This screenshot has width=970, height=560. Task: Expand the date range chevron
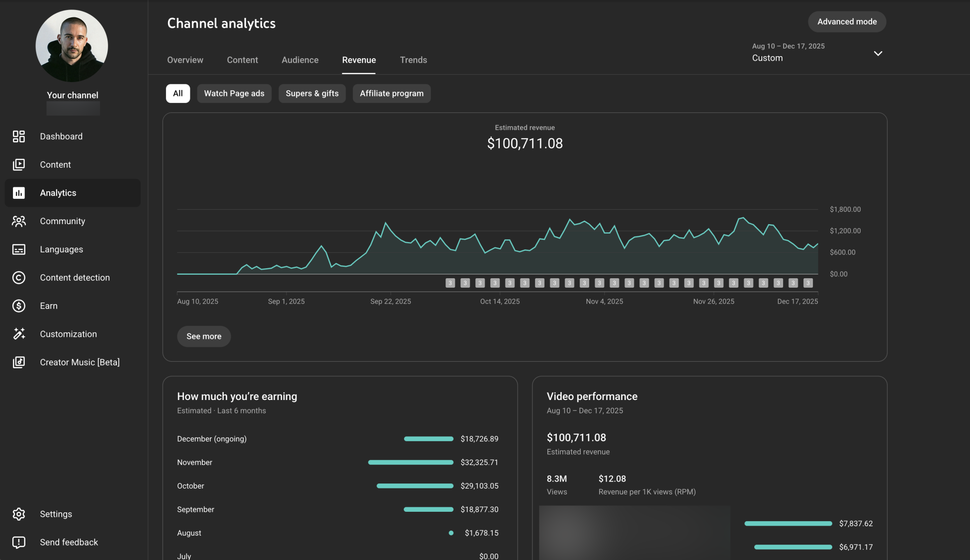coord(878,53)
